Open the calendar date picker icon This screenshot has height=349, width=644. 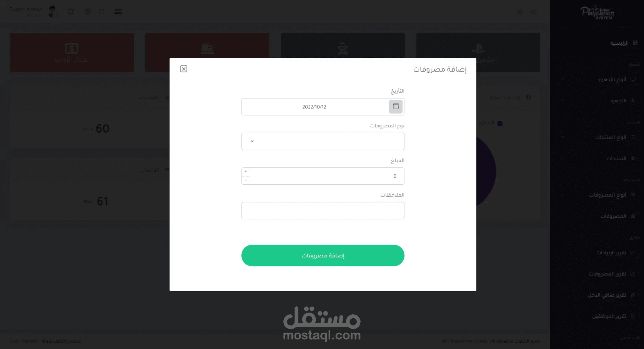pyautogui.click(x=396, y=107)
